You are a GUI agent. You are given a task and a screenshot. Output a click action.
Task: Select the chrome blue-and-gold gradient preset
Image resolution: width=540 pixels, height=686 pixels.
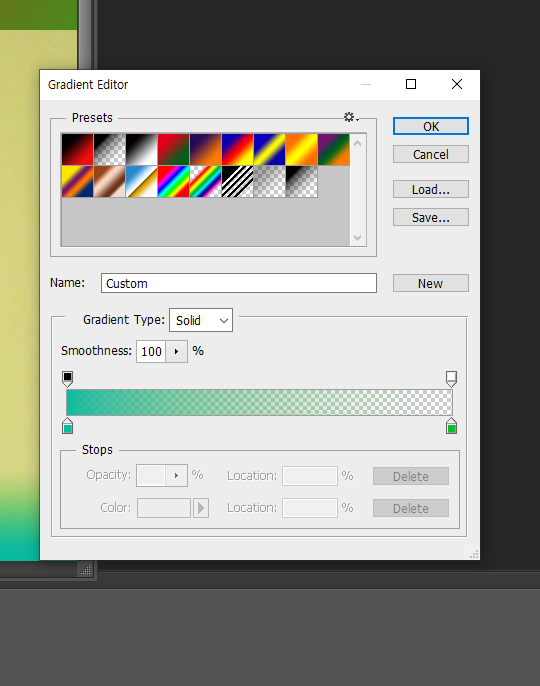141,182
